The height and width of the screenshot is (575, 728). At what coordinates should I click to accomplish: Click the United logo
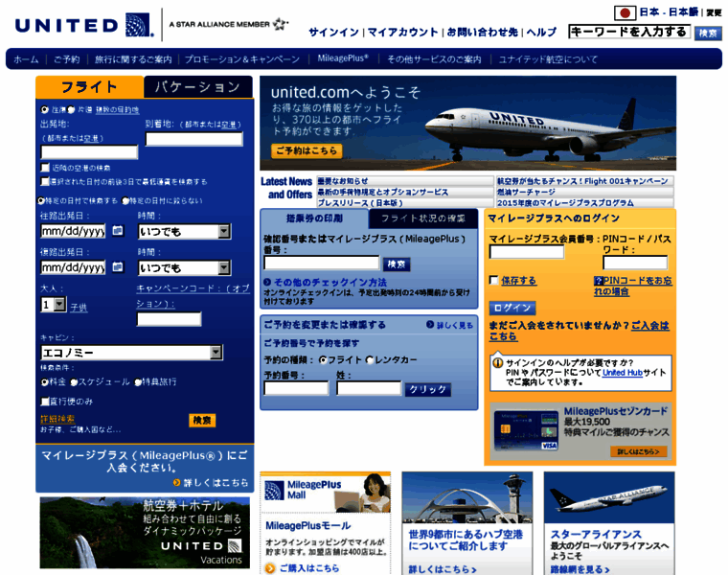(x=84, y=25)
